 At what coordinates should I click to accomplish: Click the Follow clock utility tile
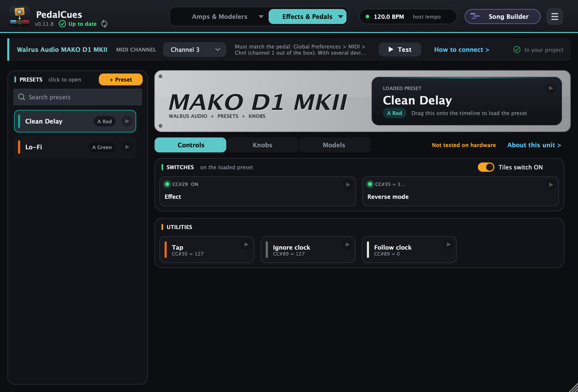[x=409, y=250]
